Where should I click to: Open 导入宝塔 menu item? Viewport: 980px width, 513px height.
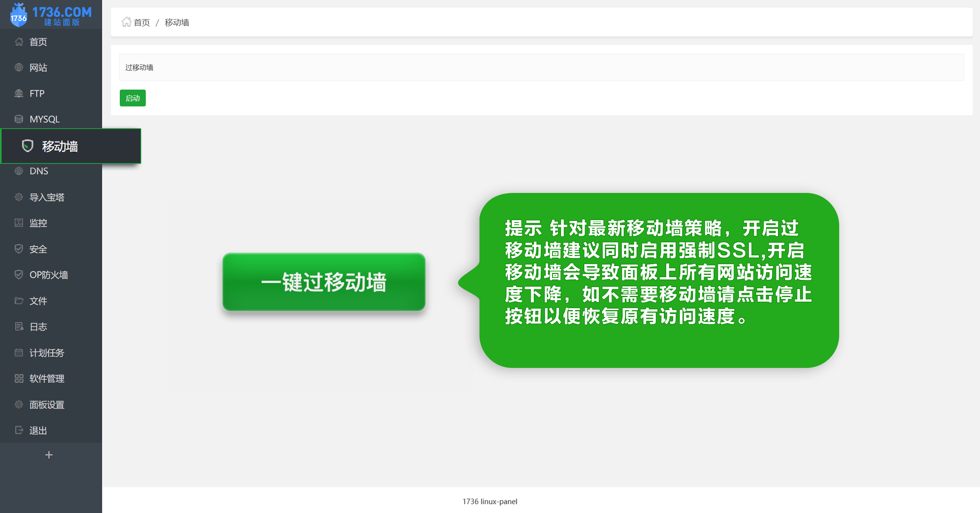51,197
